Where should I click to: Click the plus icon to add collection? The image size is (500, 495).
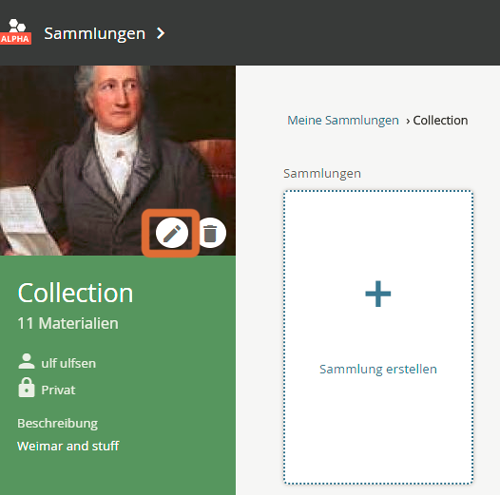point(378,294)
